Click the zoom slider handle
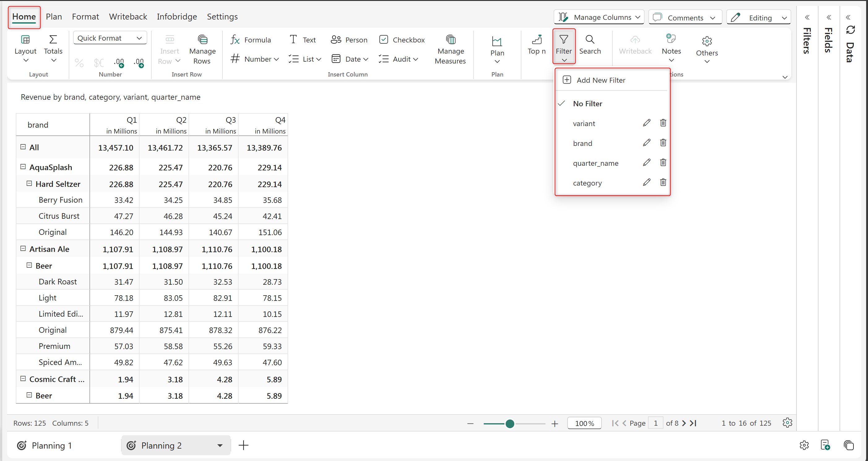 point(510,424)
